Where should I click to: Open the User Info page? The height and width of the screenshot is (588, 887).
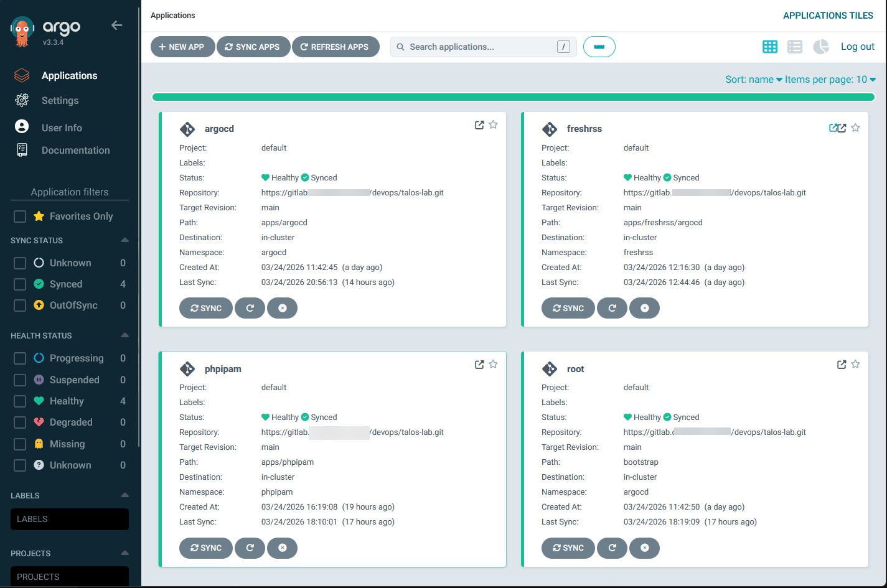62,128
